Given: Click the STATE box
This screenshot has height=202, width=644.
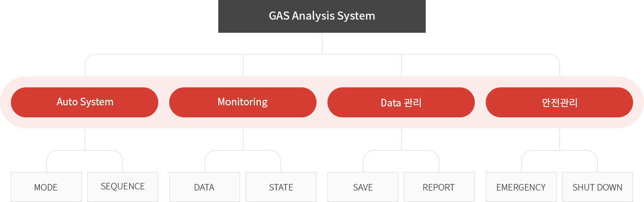Looking at the screenshot, I should pyautogui.click(x=281, y=187).
